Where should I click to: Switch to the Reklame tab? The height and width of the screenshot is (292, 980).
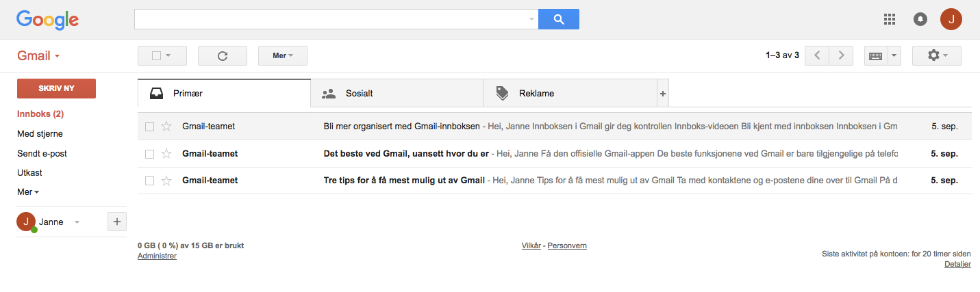click(570, 94)
